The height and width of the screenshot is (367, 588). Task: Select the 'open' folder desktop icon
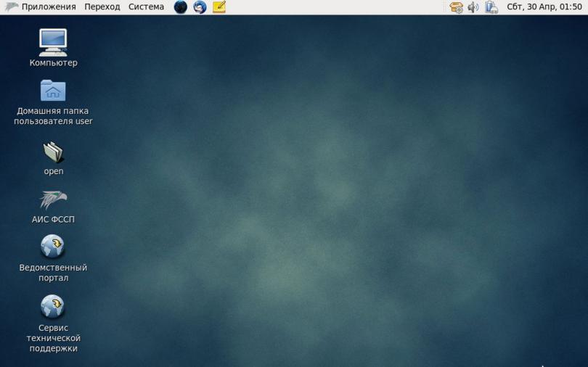[53, 152]
